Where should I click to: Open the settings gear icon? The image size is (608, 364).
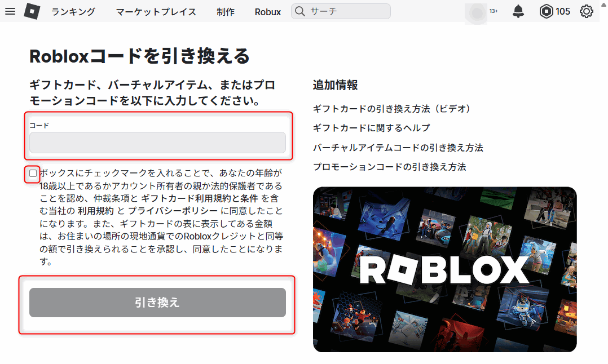pos(587,11)
